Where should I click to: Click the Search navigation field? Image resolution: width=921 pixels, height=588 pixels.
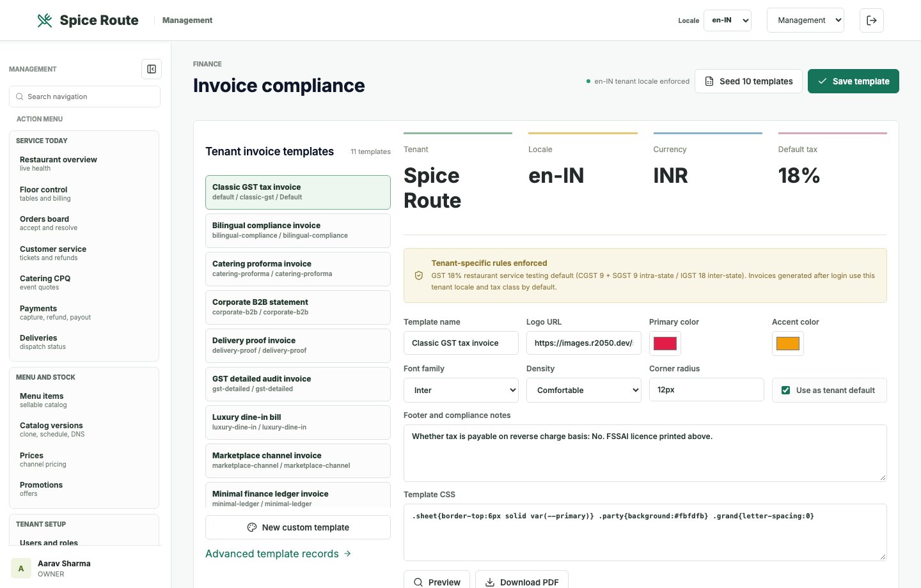pos(84,97)
